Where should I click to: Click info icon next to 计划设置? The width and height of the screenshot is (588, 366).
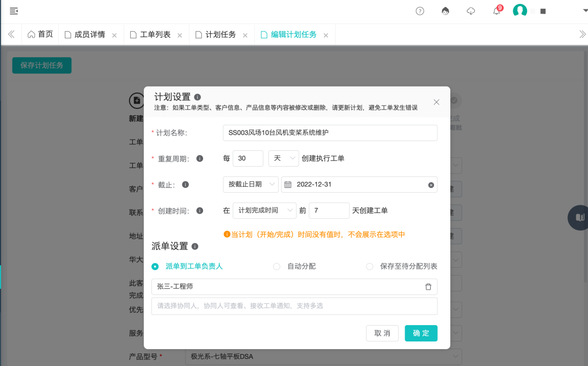[x=198, y=96]
